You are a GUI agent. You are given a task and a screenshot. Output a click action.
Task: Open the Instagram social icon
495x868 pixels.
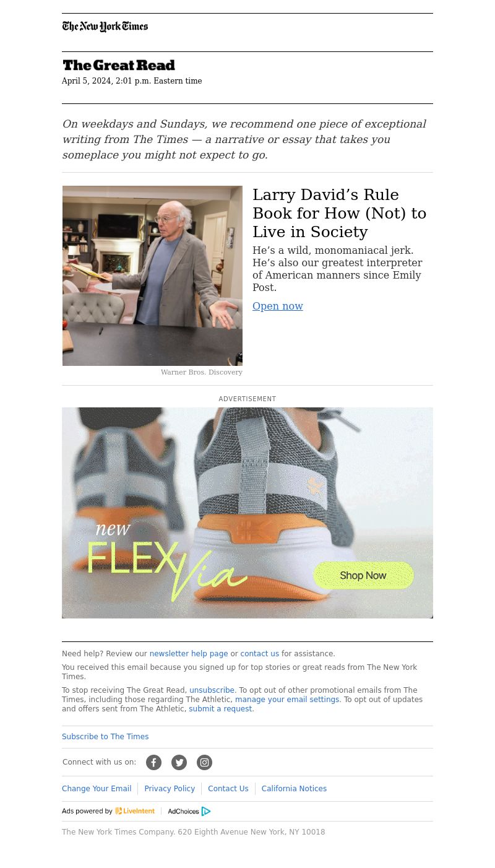[204, 763]
